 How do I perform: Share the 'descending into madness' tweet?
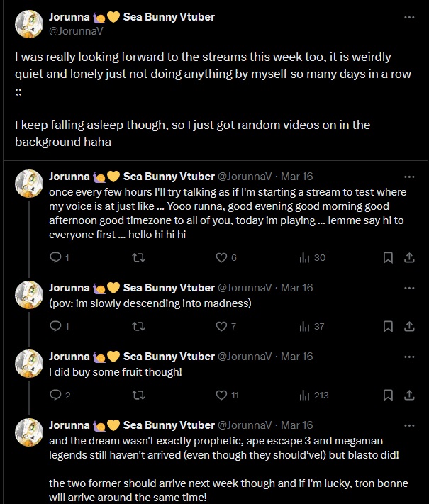point(408,327)
